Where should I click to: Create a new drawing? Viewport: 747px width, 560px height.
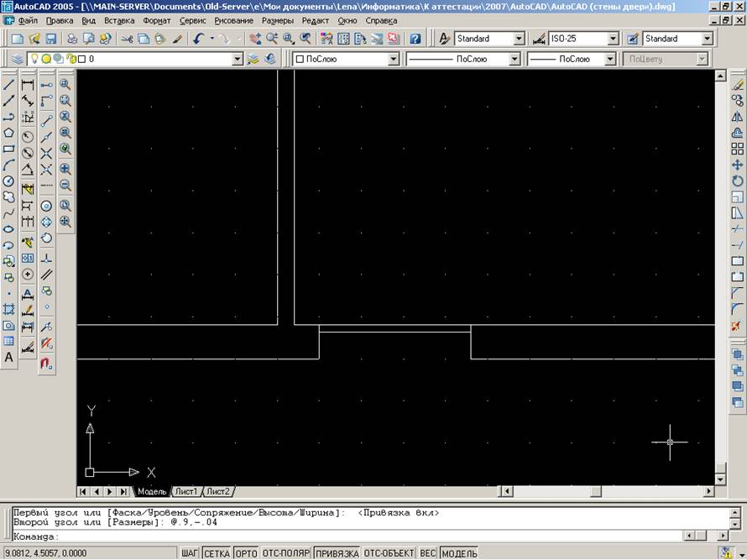point(18,39)
